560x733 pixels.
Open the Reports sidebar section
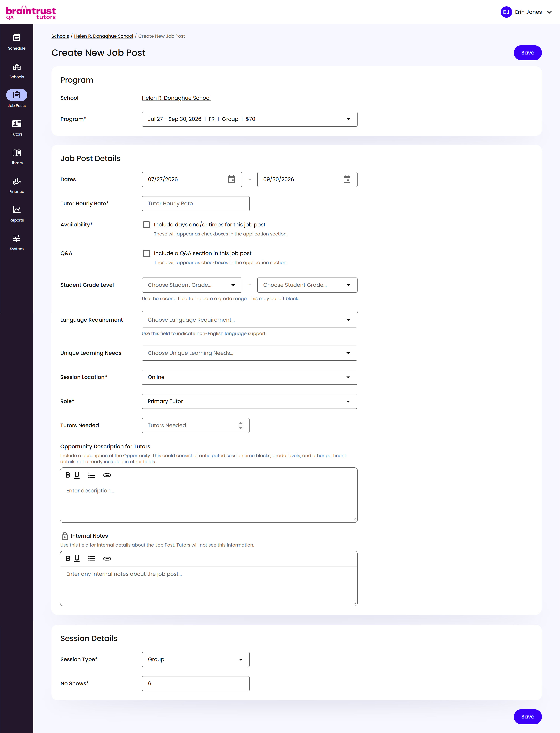click(x=17, y=214)
